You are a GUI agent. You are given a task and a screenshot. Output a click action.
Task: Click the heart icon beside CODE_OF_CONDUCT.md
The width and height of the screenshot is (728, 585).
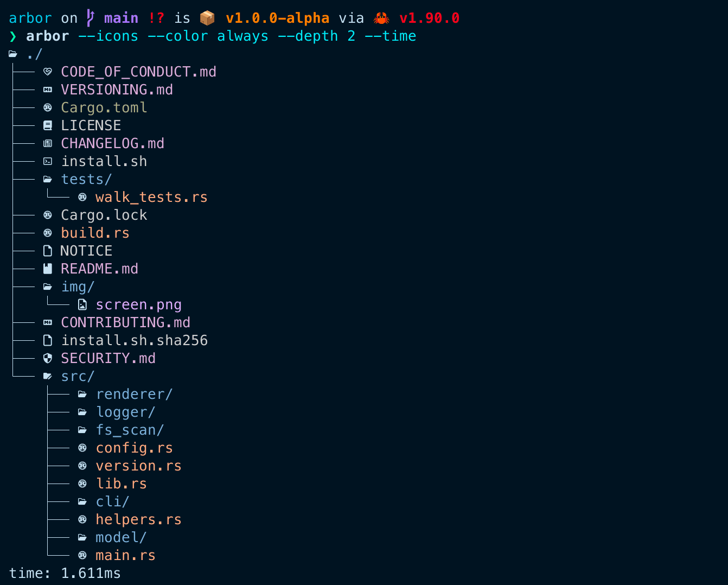[48, 72]
